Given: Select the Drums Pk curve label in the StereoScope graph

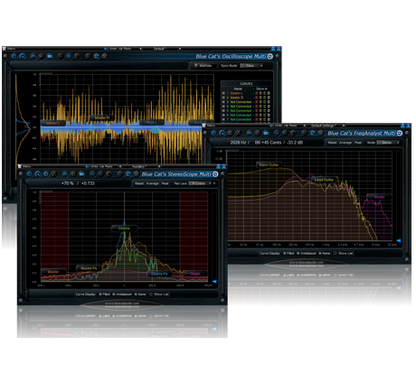Looking at the screenshot, I should pos(160,274).
